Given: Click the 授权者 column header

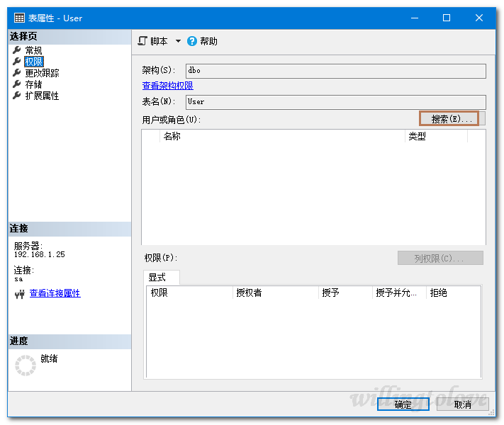Looking at the screenshot, I should tap(276, 293).
